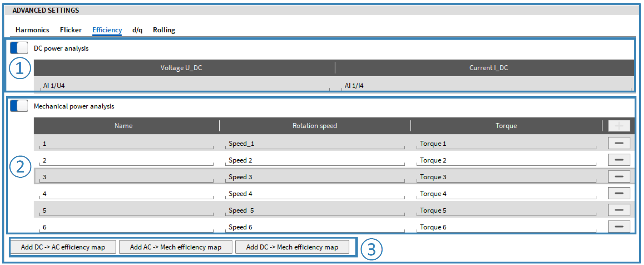The height and width of the screenshot is (265, 644).
Task: Toggle DC power analysis switch
Action: 19,48
